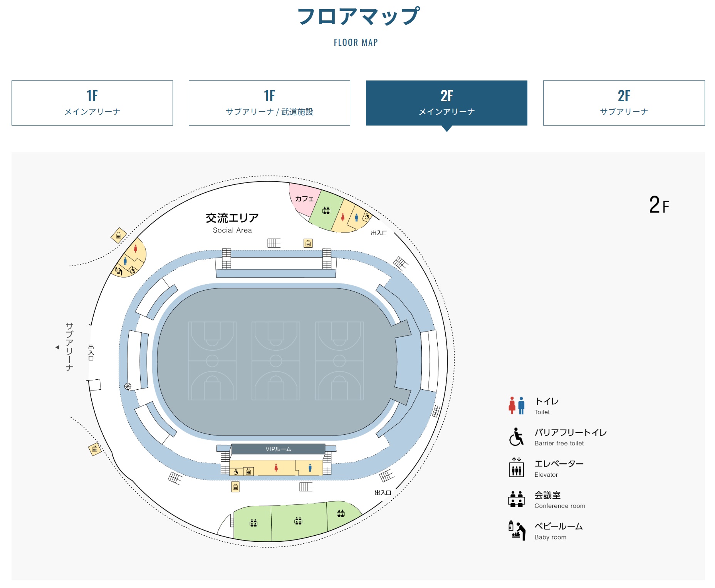Click the conference room icon beside カフェ
Viewport: 715px width, 588px height.
[326, 210]
